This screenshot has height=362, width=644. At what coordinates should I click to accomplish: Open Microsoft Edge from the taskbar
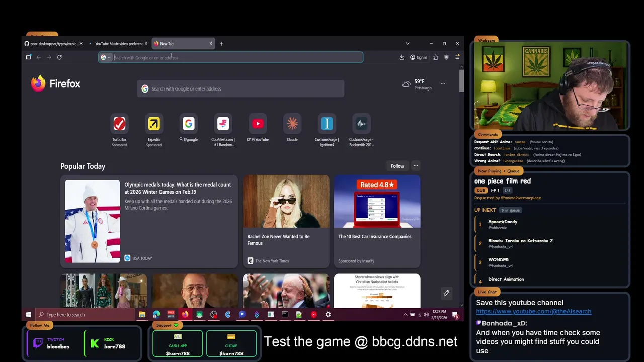tap(156, 315)
